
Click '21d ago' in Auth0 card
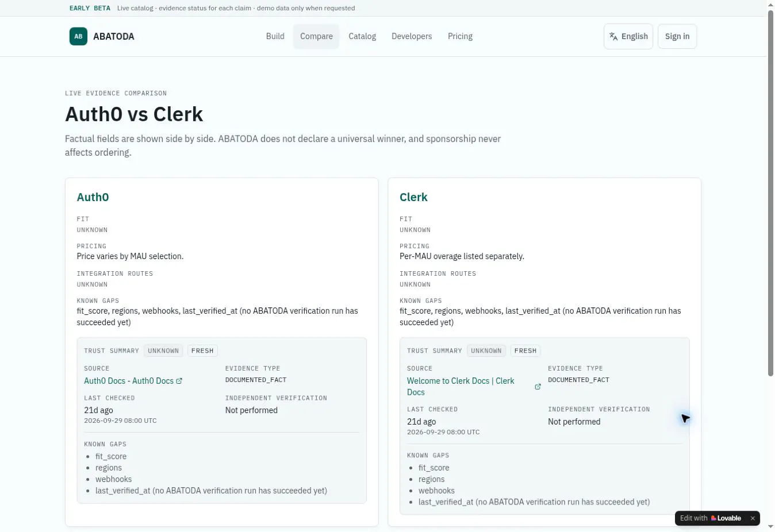pos(99,410)
